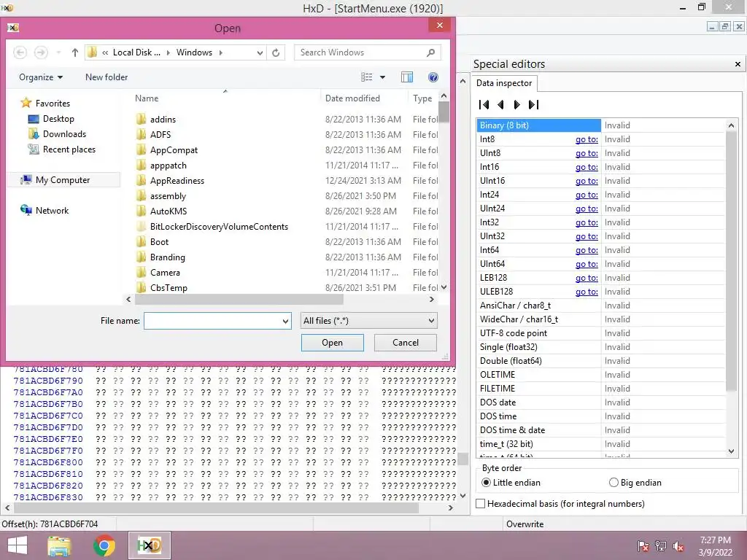Image resolution: width=747 pixels, height=560 pixels.
Task: Open the Organize dropdown menu
Action: point(41,77)
